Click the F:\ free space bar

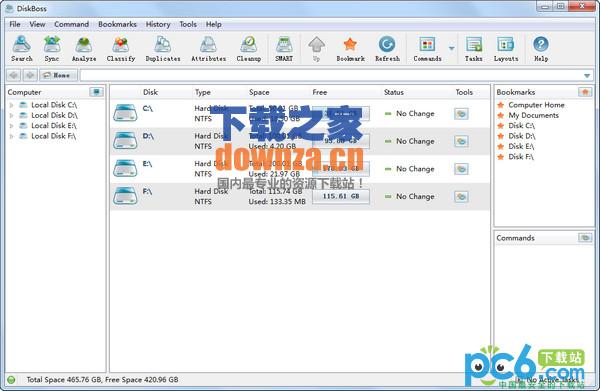[341, 196]
